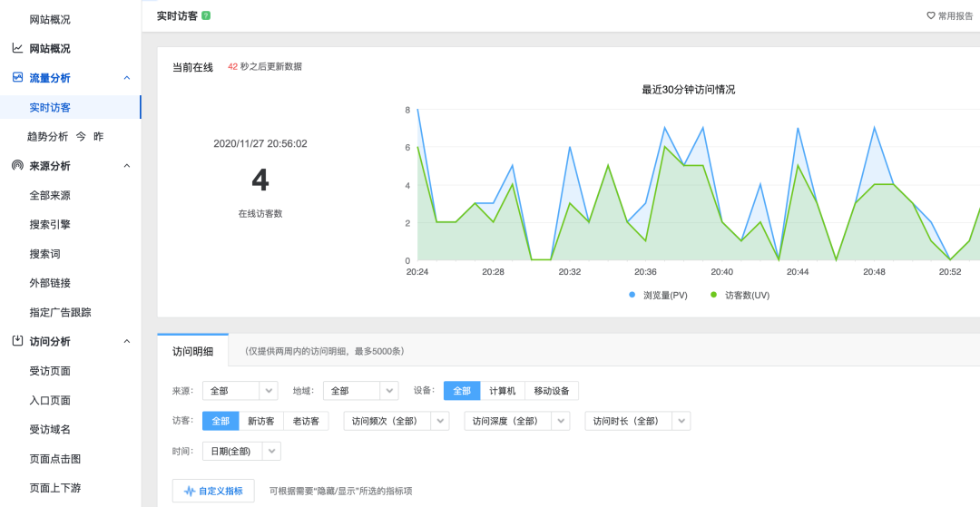Click the 网站概况 chart icon in sidebar
The height and width of the screenshot is (507, 980).
point(17,48)
